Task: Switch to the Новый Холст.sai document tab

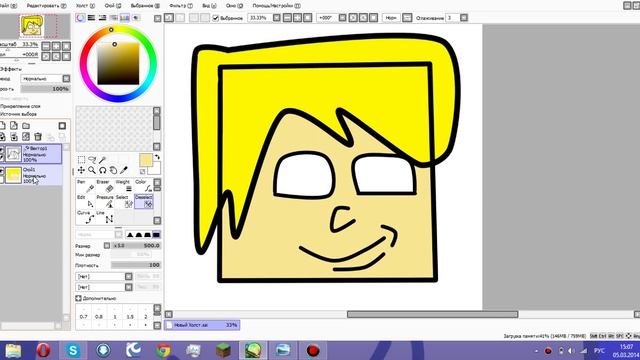Action: [202, 325]
